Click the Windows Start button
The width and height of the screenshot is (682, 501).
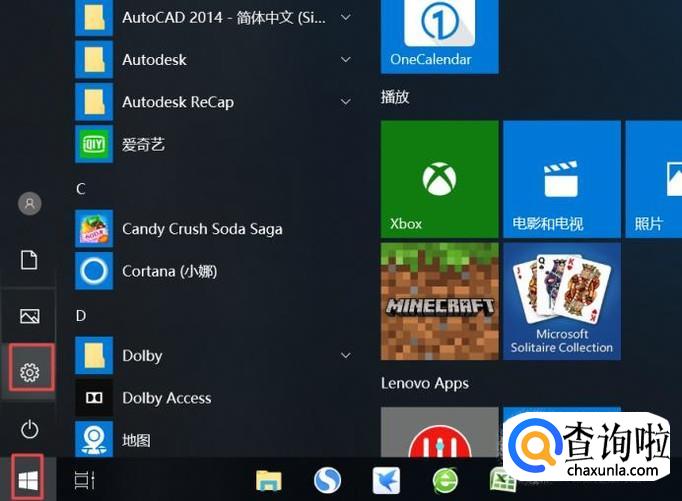[x=28, y=480]
